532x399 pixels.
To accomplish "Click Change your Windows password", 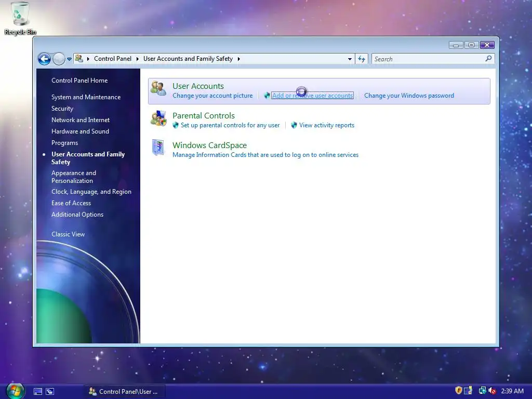I will tap(409, 96).
